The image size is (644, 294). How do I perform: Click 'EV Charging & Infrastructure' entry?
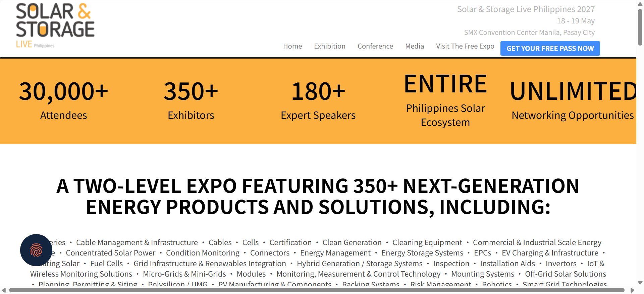pyautogui.click(x=550, y=253)
